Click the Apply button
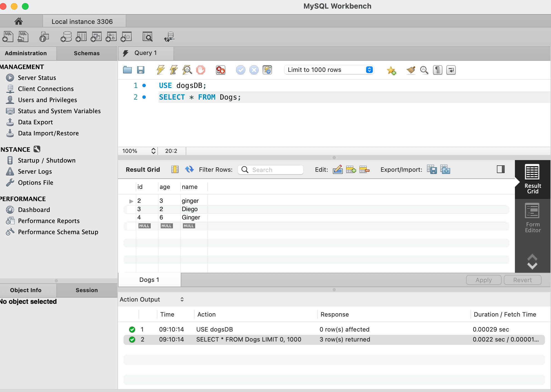 click(x=484, y=280)
